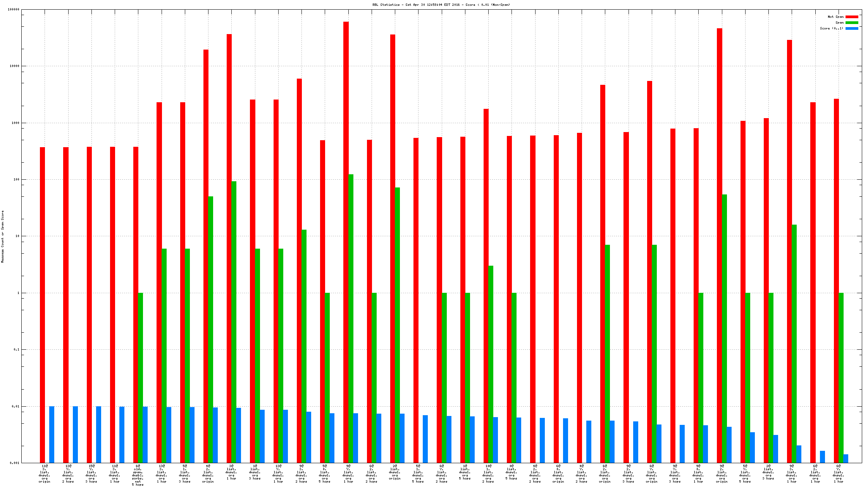Click the "Not Spam" legend text
The width and height of the screenshot is (868, 488).
835,17
